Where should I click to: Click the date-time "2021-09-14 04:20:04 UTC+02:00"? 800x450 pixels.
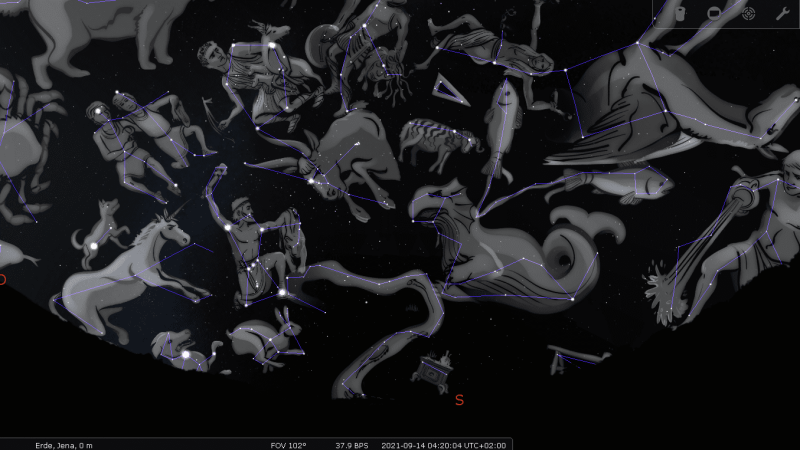point(444,445)
